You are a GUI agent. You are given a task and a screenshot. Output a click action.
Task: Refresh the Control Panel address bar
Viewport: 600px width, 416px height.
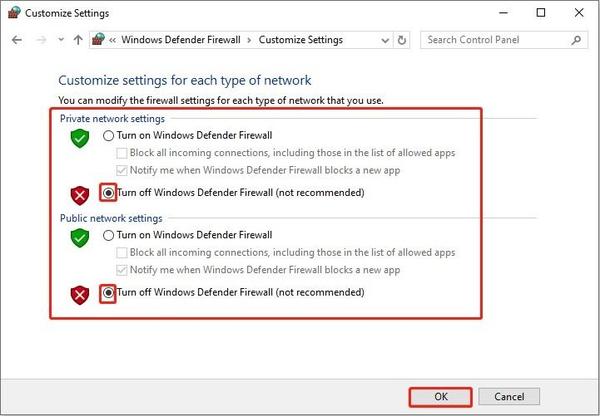point(402,40)
